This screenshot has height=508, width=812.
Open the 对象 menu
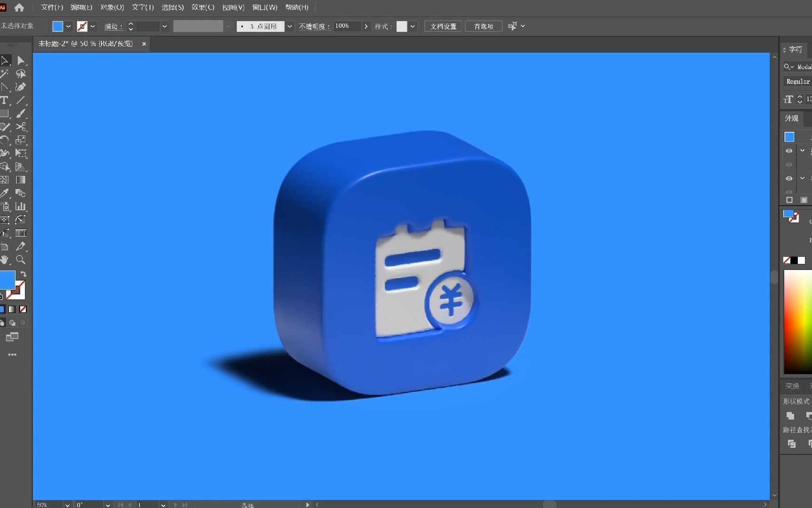(x=112, y=8)
